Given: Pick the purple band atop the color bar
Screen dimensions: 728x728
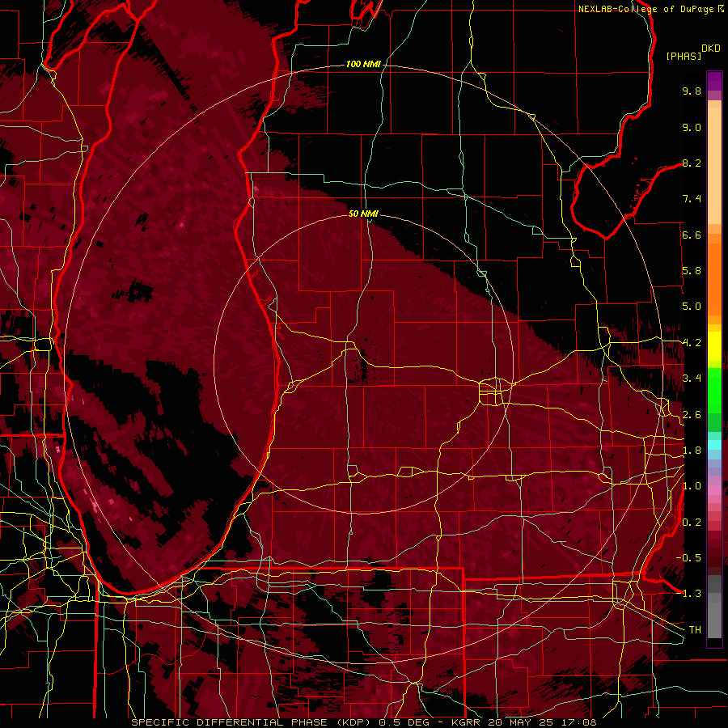Looking at the screenshot, I should (x=714, y=81).
